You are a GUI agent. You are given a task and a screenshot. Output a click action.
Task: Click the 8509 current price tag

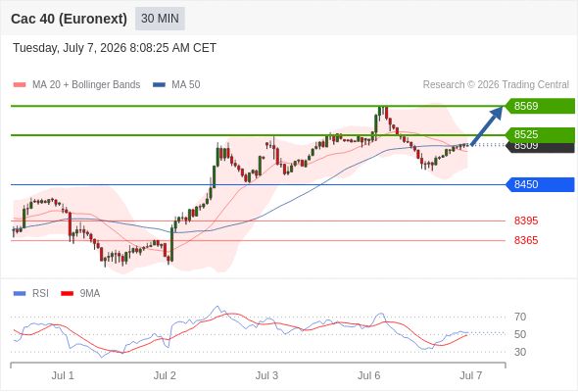click(x=540, y=148)
